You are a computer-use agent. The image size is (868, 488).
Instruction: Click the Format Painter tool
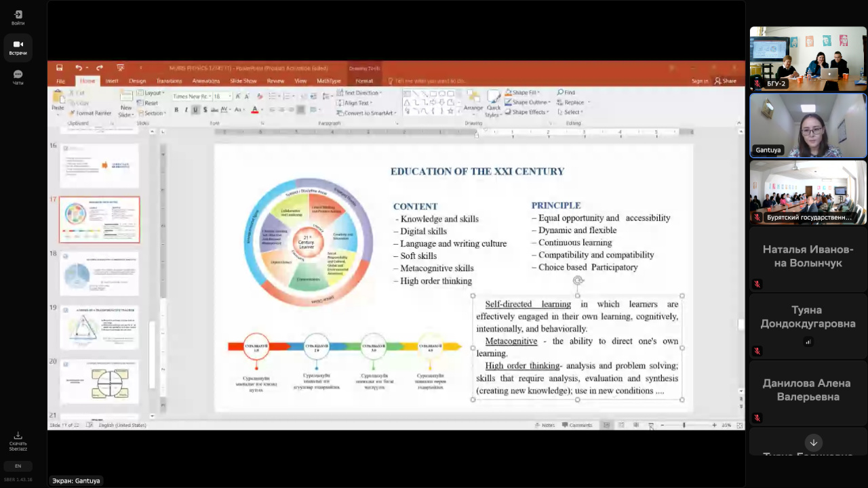pos(92,113)
